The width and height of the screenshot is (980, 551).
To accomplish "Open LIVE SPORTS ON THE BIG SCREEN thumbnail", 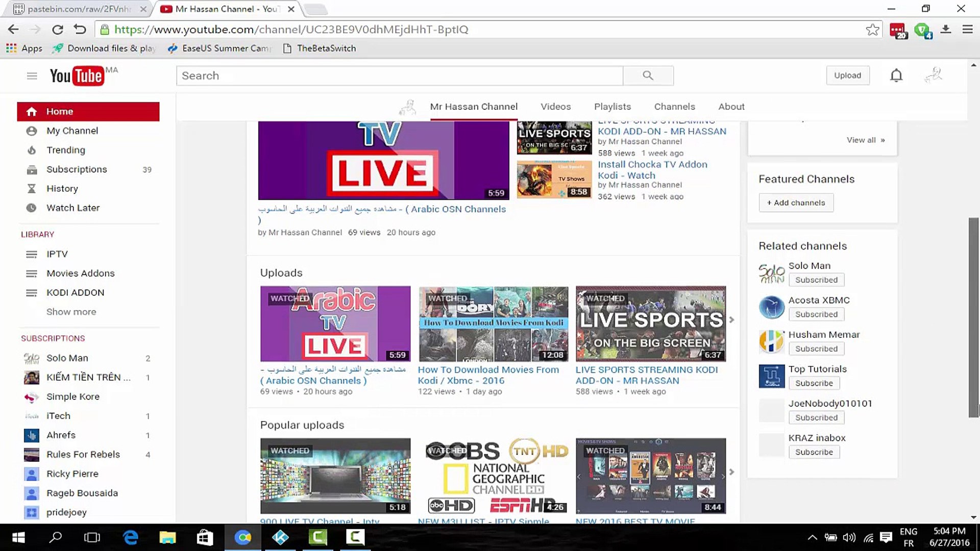I will pyautogui.click(x=650, y=324).
